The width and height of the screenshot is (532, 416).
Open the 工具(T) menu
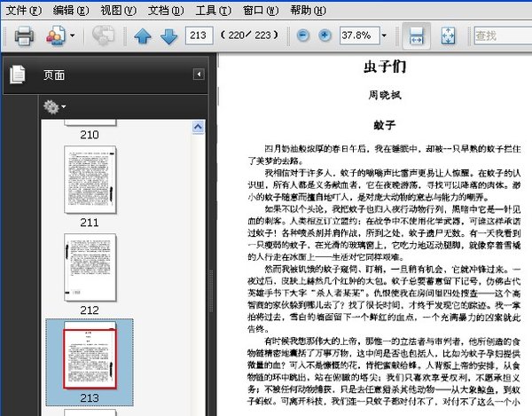213,11
